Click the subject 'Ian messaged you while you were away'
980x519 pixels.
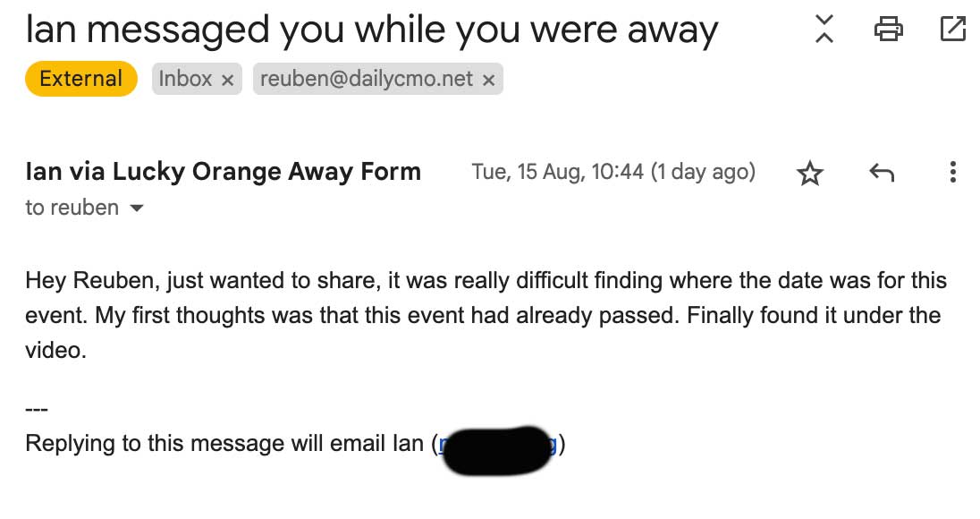click(x=371, y=30)
